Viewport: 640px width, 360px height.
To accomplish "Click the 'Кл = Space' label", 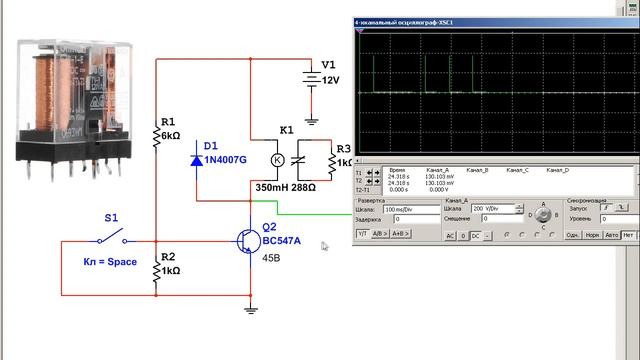I will pos(110,262).
